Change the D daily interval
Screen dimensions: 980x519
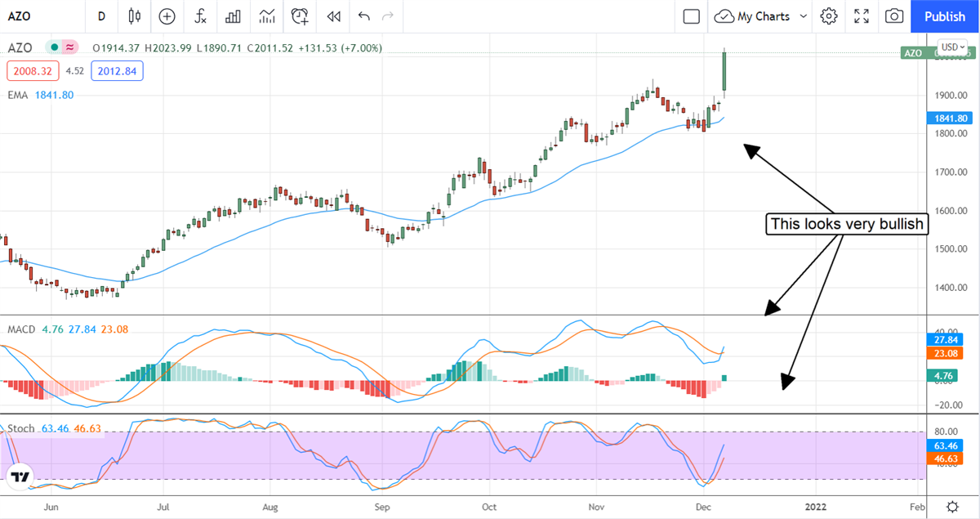tap(101, 16)
